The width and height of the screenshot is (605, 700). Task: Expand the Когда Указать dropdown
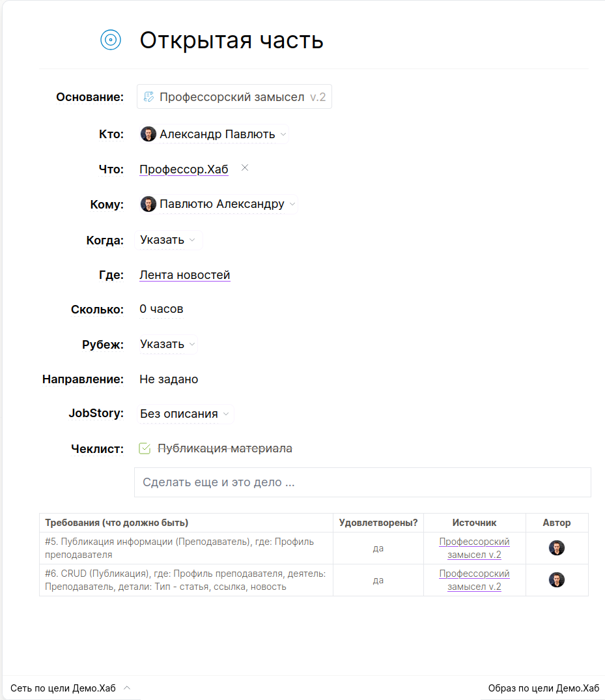169,240
